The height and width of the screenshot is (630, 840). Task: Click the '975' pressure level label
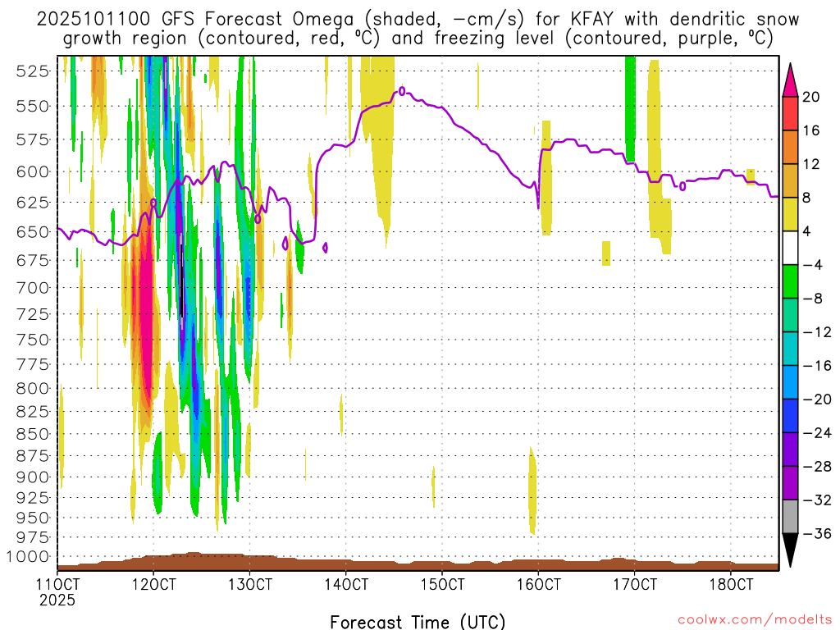(33, 537)
